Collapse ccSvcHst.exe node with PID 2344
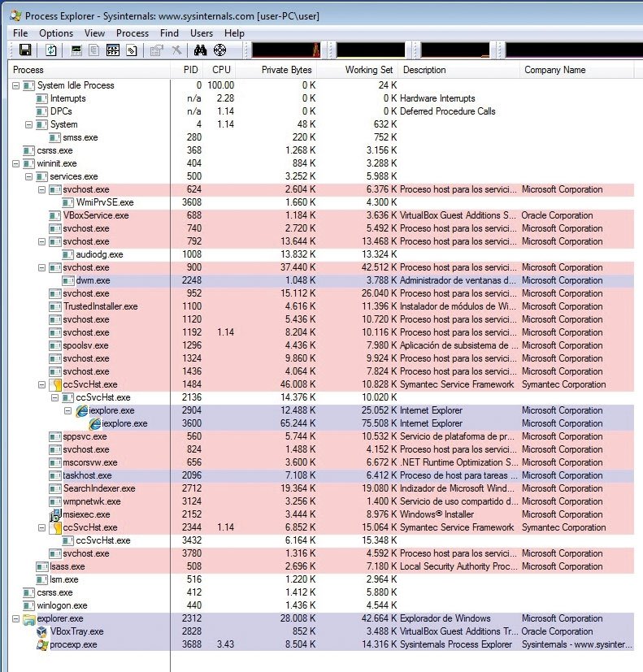 42,527
